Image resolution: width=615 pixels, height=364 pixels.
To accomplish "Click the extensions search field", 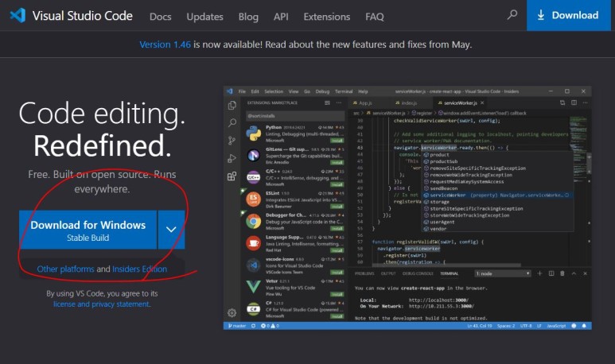I will [x=295, y=116].
